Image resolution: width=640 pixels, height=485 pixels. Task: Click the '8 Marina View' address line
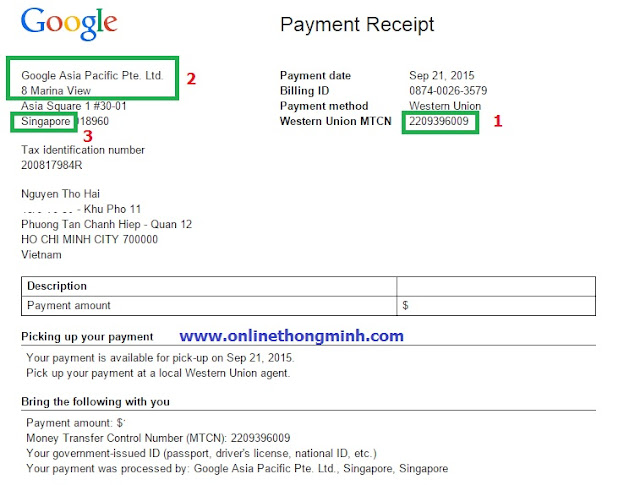tap(56, 91)
